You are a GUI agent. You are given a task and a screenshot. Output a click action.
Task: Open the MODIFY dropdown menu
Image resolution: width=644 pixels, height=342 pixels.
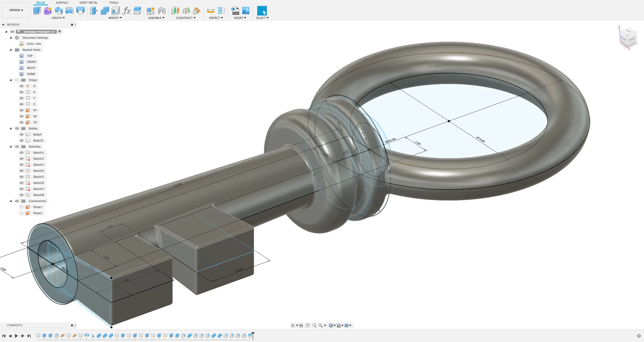pos(115,18)
